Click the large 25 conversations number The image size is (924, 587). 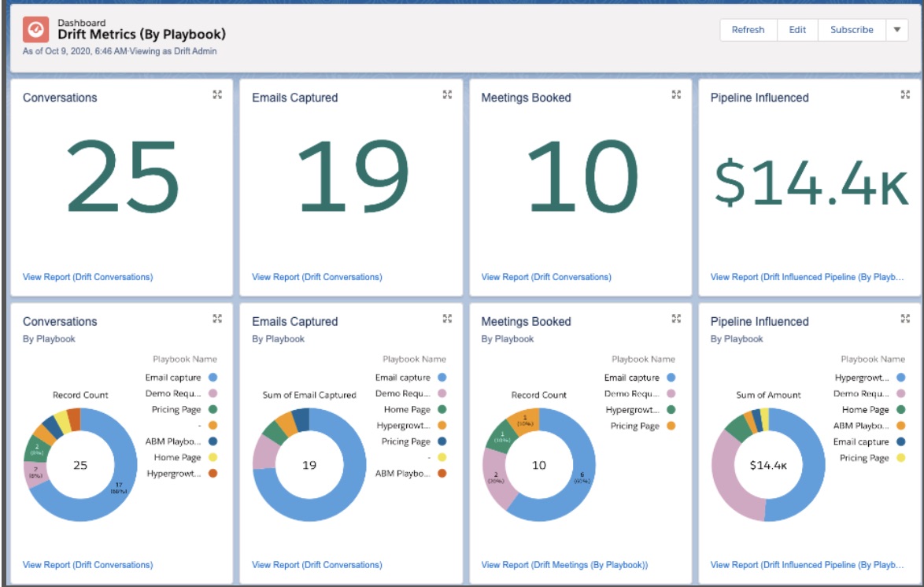(123, 175)
